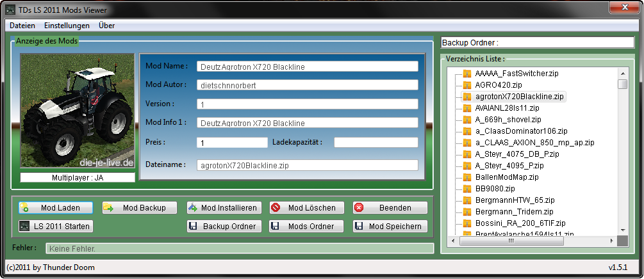Click the Mod Name input field
Viewport: 644px width, 279px height.
307,67
